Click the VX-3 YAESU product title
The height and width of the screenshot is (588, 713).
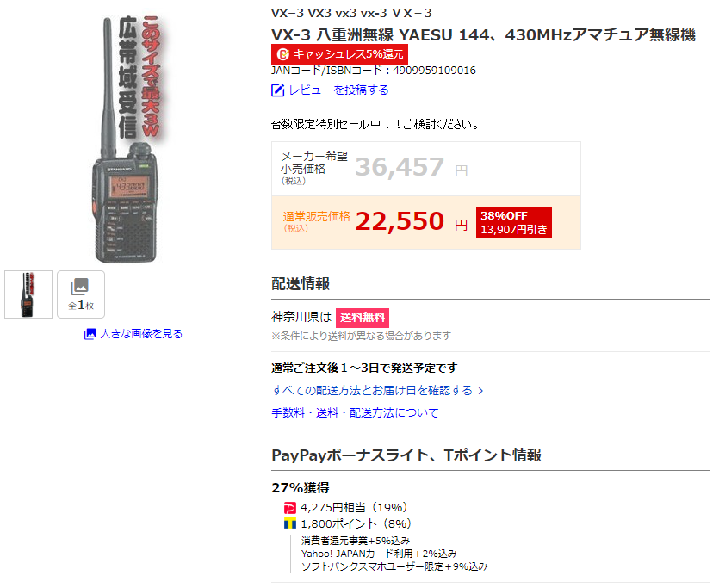[483, 34]
